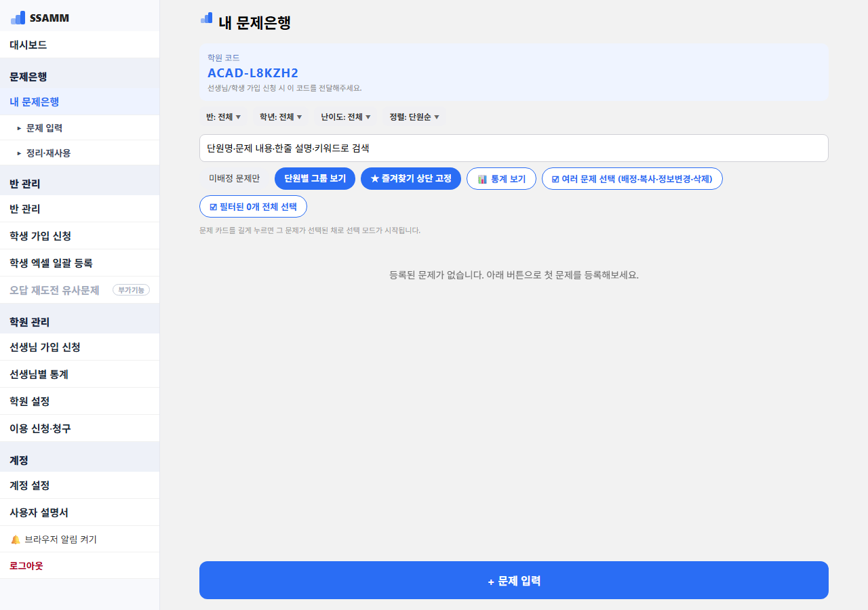Open 계정 설정 page
This screenshot has height=610, width=868.
[x=79, y=485]
